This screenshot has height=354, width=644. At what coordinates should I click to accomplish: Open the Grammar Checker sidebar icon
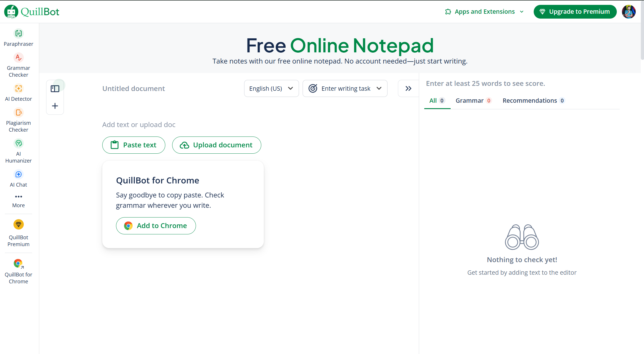18,58
